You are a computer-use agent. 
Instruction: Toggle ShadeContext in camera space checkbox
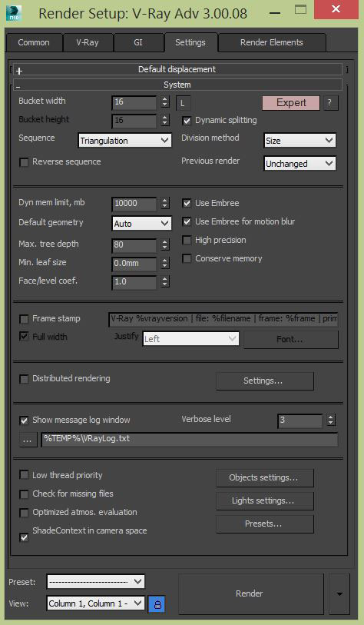pyautogui.click(x=24, y=537)
